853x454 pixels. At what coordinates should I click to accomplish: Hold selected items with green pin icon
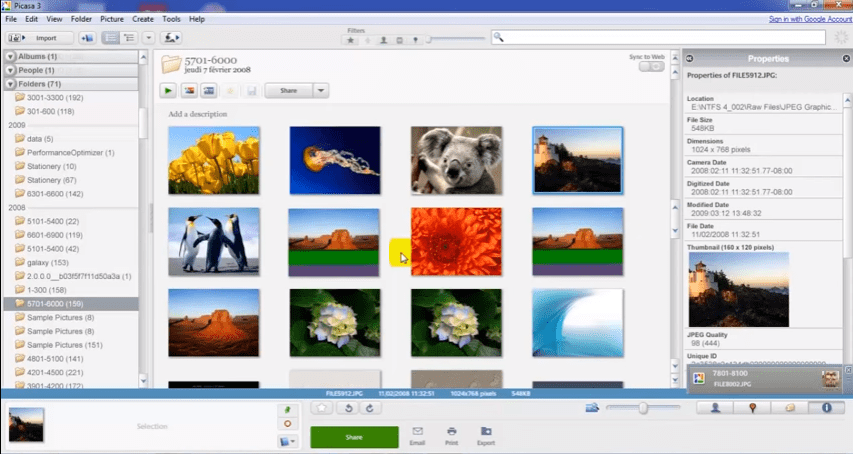coord(287,410)
